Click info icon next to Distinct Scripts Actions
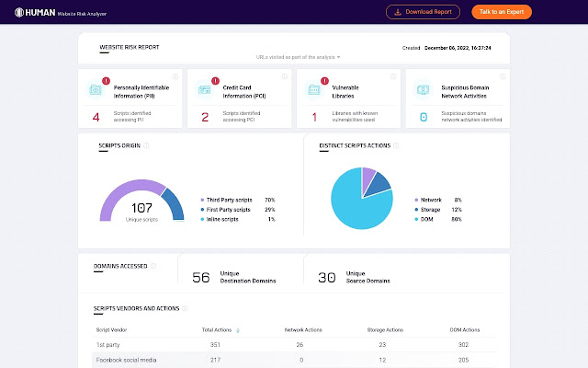 [396, 145]
